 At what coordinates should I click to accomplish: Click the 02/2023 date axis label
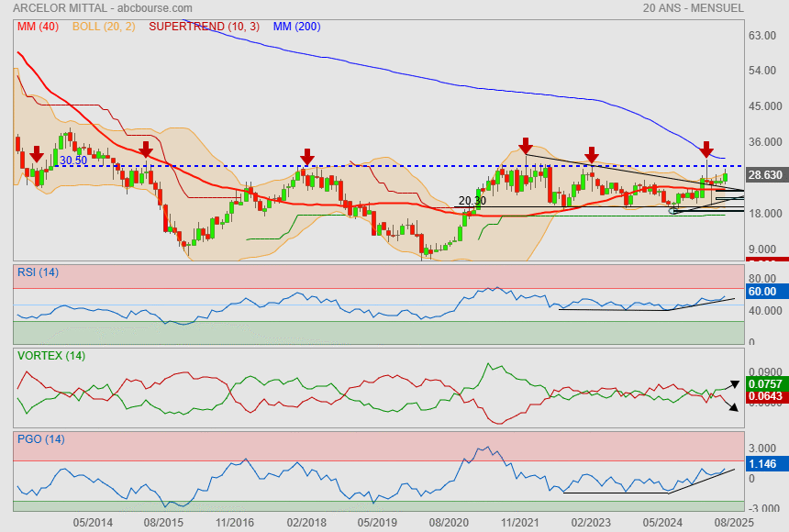(x=591, y=523)
